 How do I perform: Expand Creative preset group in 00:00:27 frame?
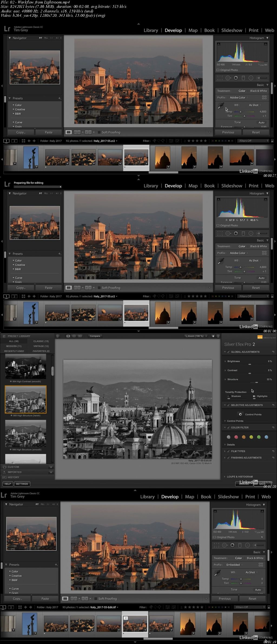pos(13,109)
